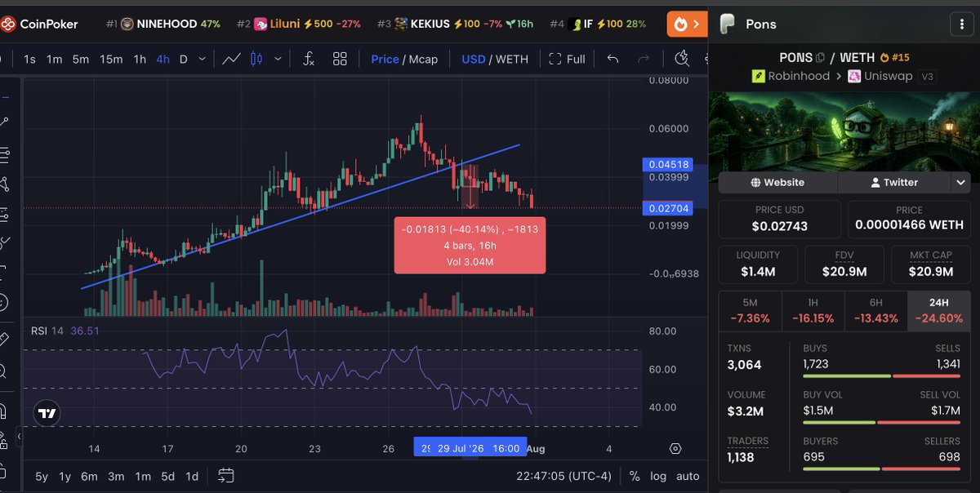Open trending token #2 Liluni

(298, 24)
